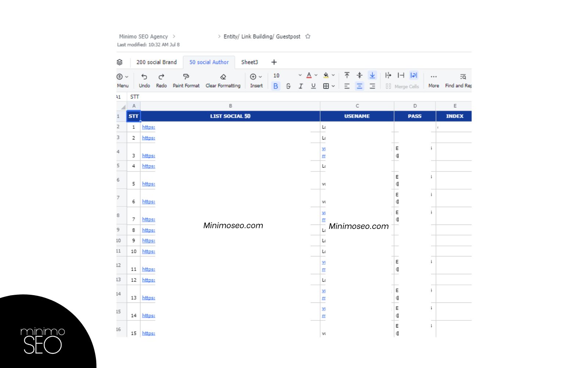Switch to Sheet3 tab
Image resolution: width=588 pixels, height=368 pixels.
coord(250,62)
